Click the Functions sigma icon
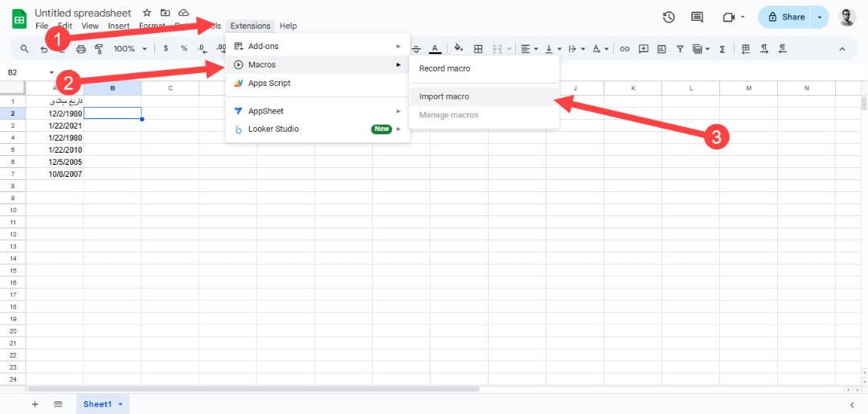Screen dimensions: 868x414 723,49
